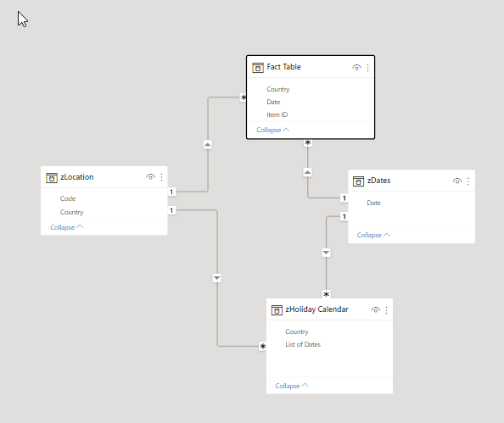The image size is (504, 423).
Task: Click the one marker beside zDates Date
Action: (344, 198)
